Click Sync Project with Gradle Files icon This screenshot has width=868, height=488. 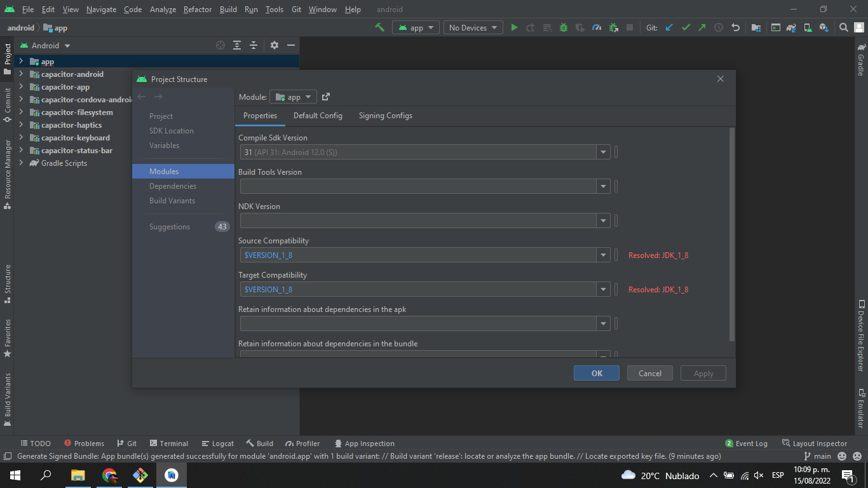pyautogui.click(x=791, y=27)
